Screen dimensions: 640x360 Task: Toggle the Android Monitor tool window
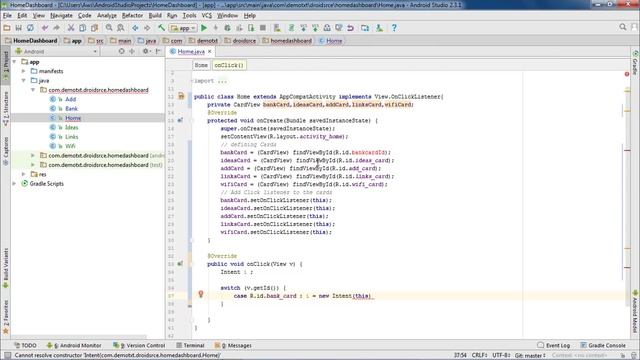[x=74, y=345]
